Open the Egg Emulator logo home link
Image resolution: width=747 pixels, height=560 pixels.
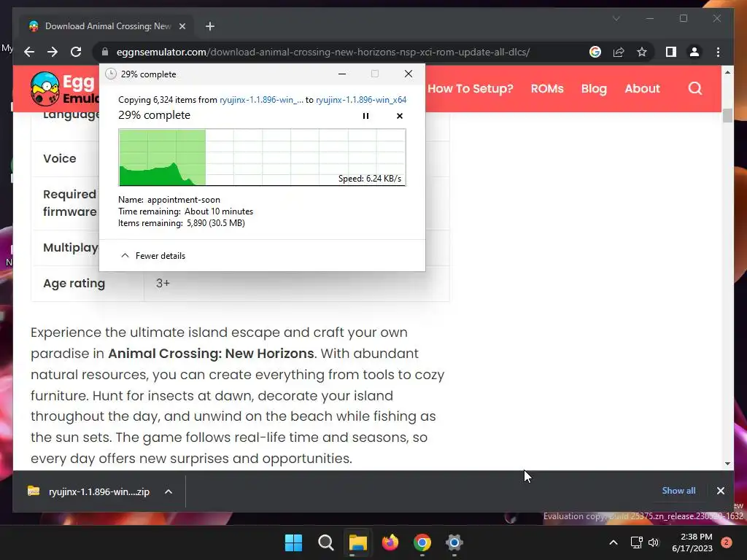pyautogui.click(x=64, y=88)
